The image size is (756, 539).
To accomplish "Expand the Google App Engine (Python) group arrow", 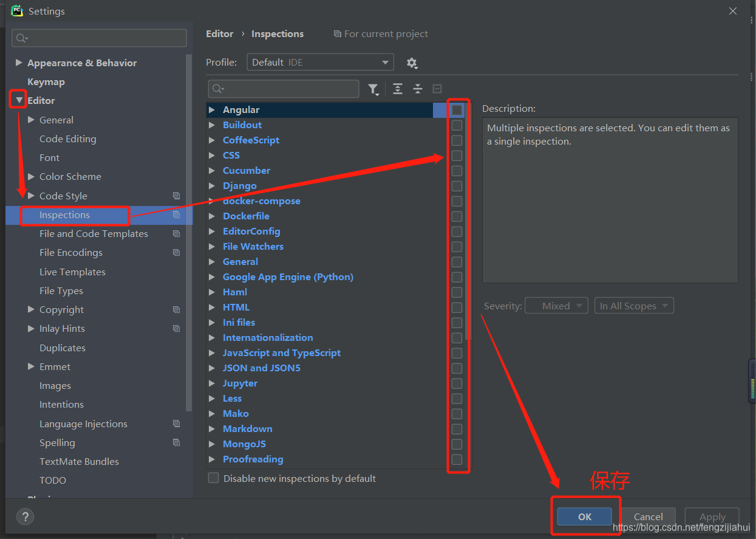I will tap(212, 277).
